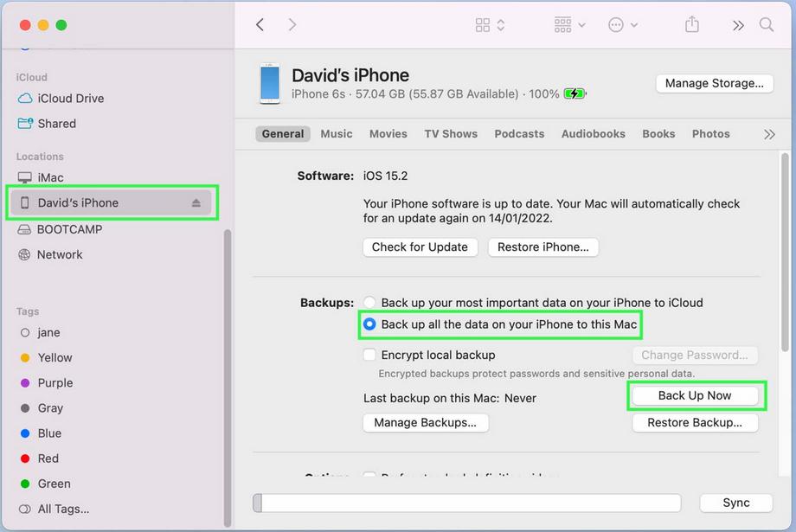Switch Finder view using grid icon
The image size is (796, 532).
click(490, 25)
